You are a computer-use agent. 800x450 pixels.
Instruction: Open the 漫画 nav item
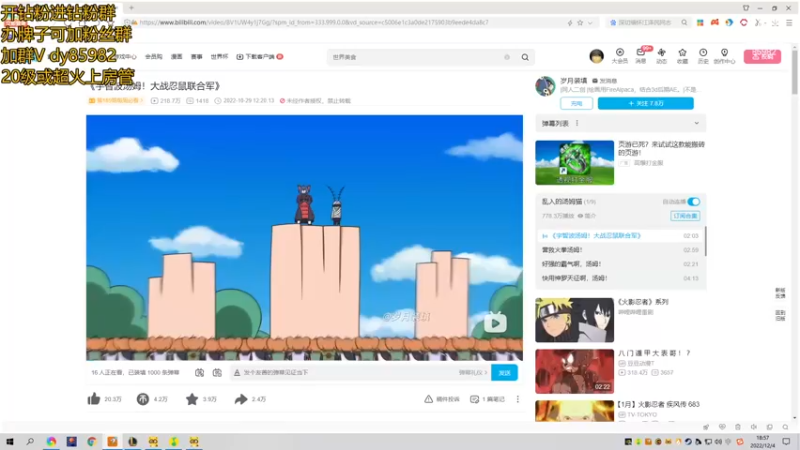click(x=177, y=57)
